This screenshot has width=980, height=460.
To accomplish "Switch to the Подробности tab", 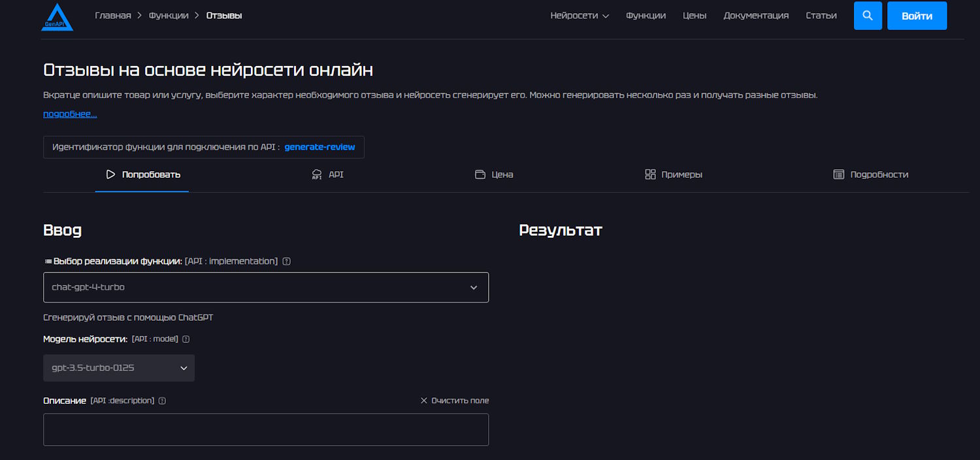I will point(871,174).
